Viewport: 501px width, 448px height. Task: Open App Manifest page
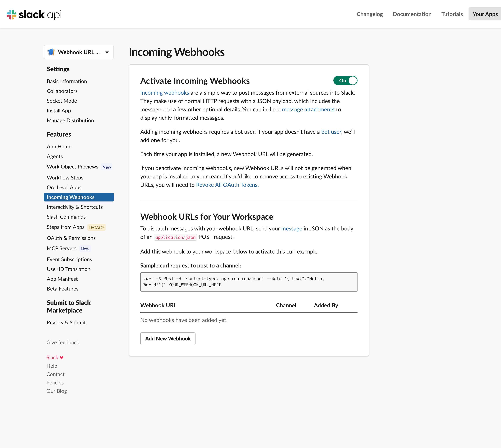[x=62, y=279]
